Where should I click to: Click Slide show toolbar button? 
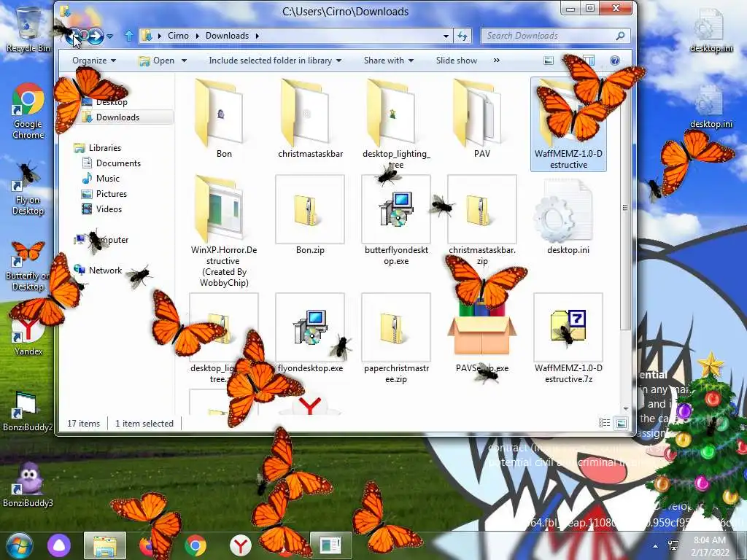[x=457, y=61]
